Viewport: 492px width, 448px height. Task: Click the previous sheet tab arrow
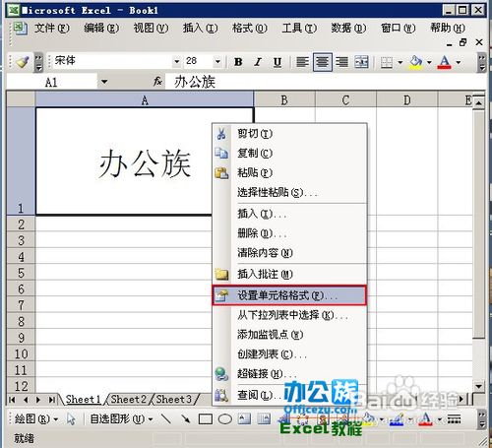(x=26, y=400)
